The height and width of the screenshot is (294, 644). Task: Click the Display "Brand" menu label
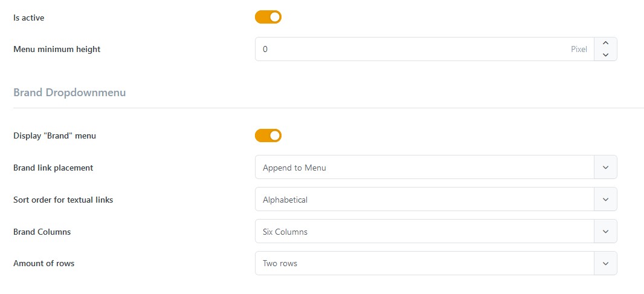tap(54, 136)
